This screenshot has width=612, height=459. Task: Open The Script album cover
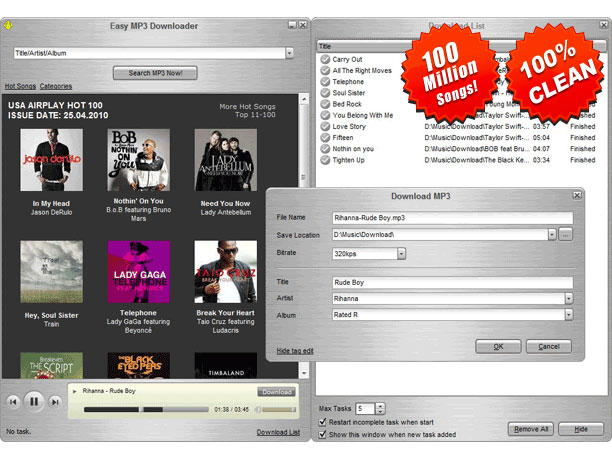(52, 365)
